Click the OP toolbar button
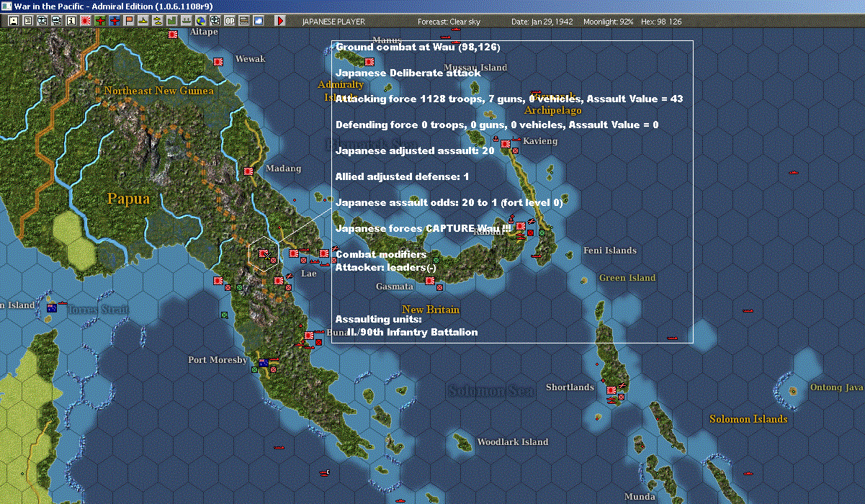 point(230,21)
